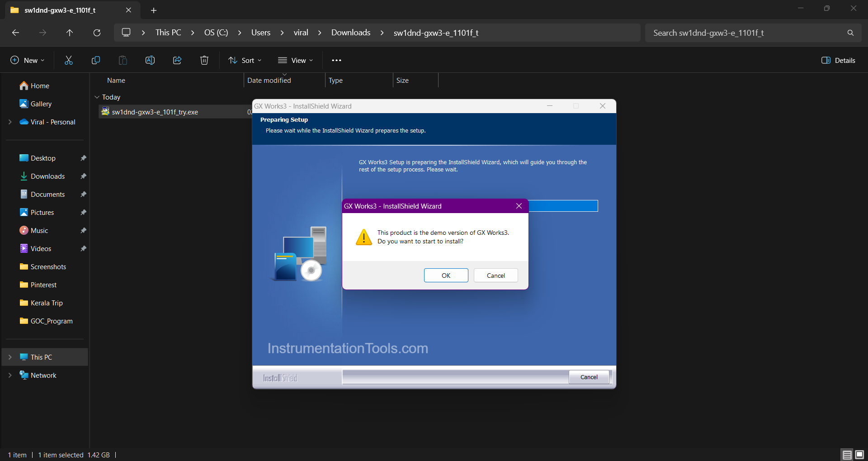Switch to large thumbnails view icon
The height and width of the screenshot is (461, 868).
click(859, 455)
